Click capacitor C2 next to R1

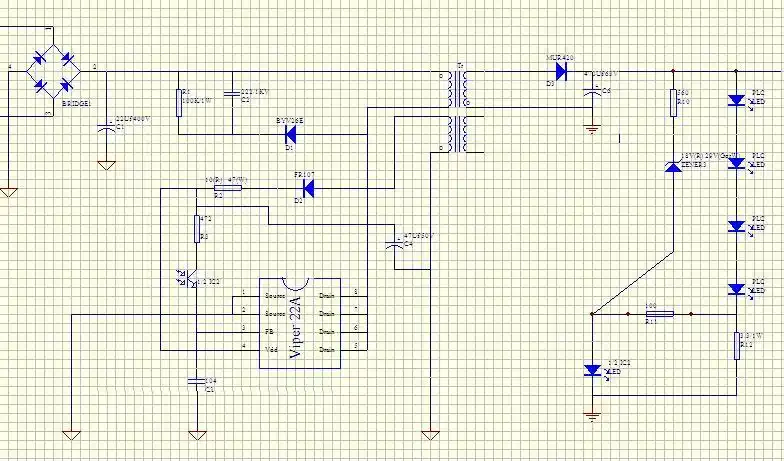(232, 95)
